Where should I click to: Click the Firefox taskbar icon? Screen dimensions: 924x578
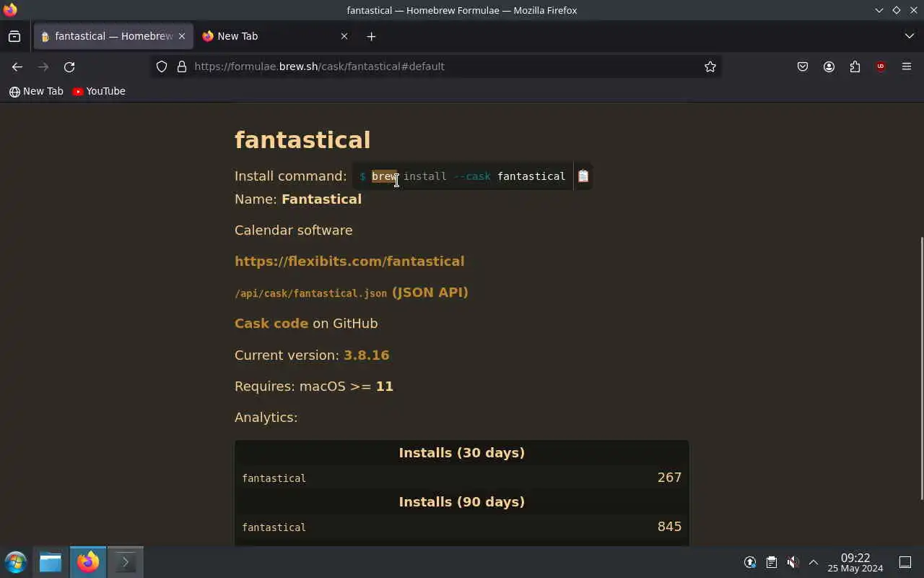click(88, 562)
